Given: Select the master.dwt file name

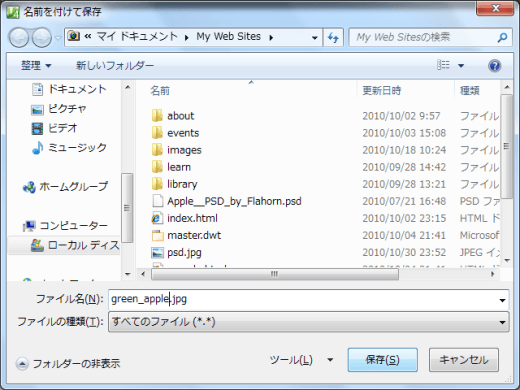Looking at the screenshot, I should coord(194,235).
